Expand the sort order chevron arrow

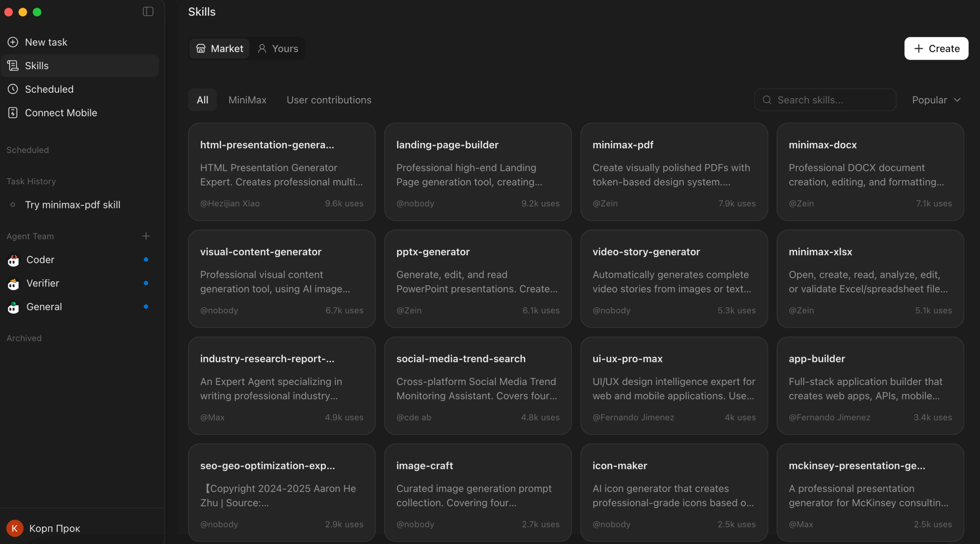tap(957, 100)
